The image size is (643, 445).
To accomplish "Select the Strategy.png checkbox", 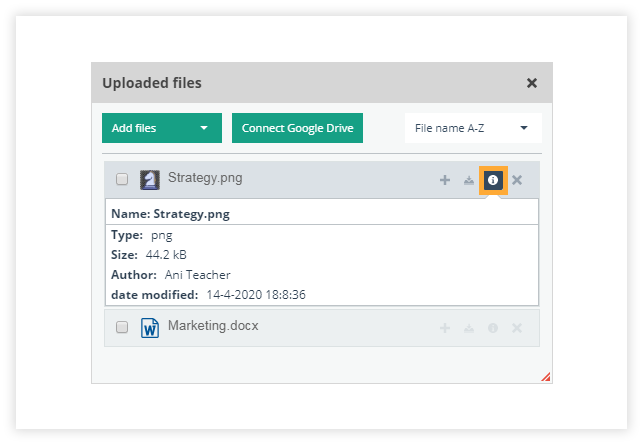I will coord(122,179).
